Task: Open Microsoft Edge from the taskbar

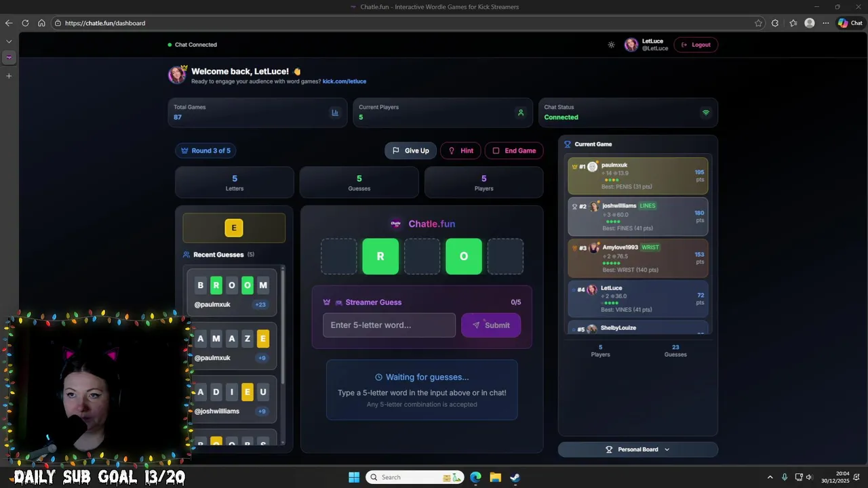Action: coord(476,477)
